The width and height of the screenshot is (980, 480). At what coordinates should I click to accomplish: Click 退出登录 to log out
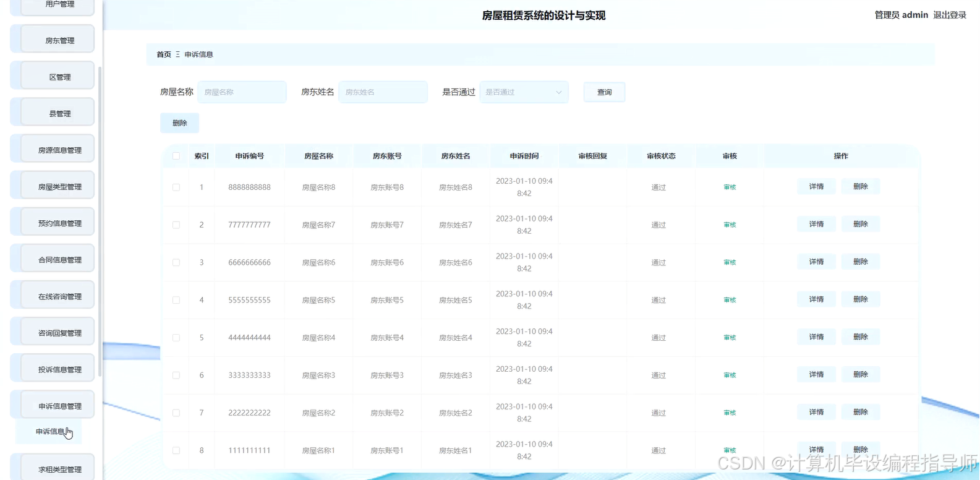(x=950, y=15)
